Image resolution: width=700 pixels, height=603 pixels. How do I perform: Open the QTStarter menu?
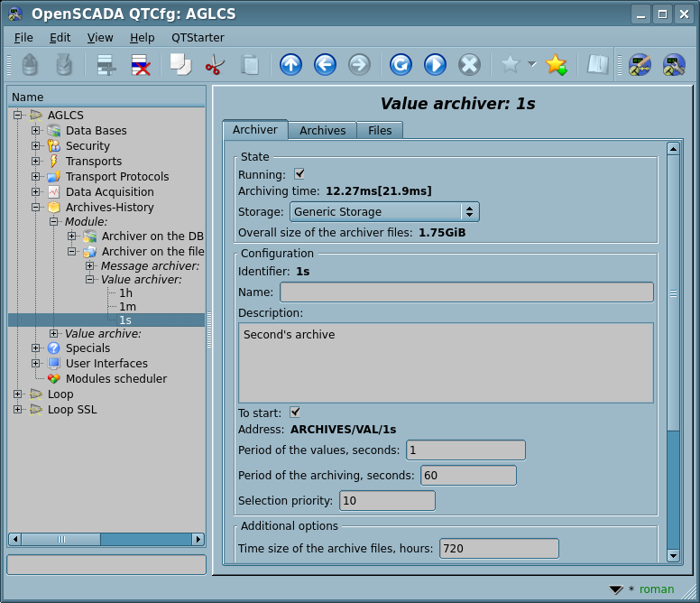click(x=198, y=38)
